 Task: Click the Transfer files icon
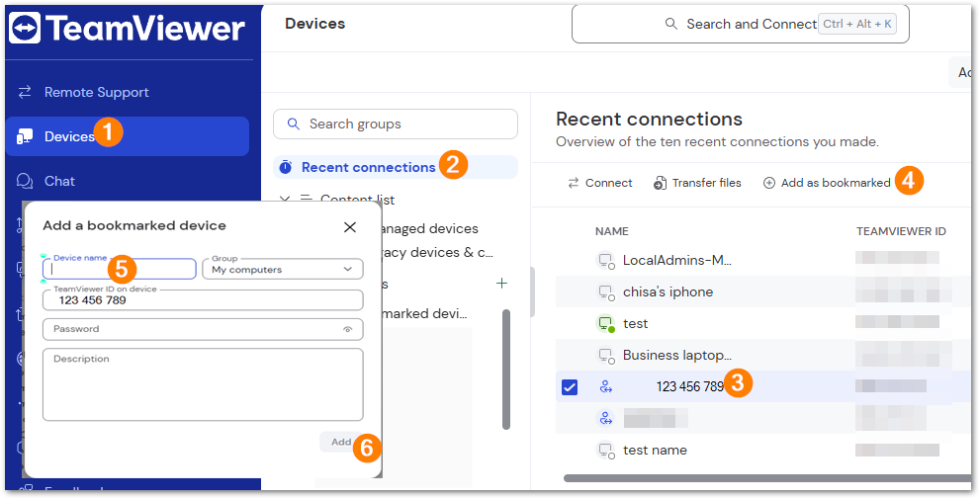(660, 183)
